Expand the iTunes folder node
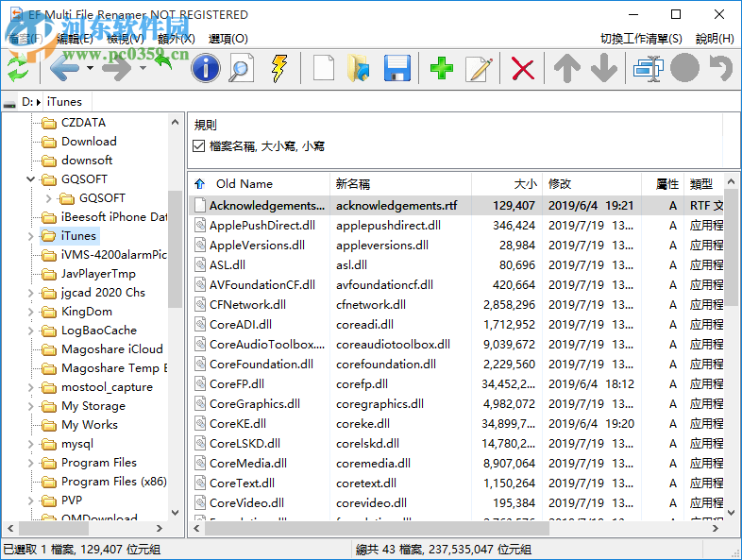Viewport: 742px width, 560px height. (31, 236)
